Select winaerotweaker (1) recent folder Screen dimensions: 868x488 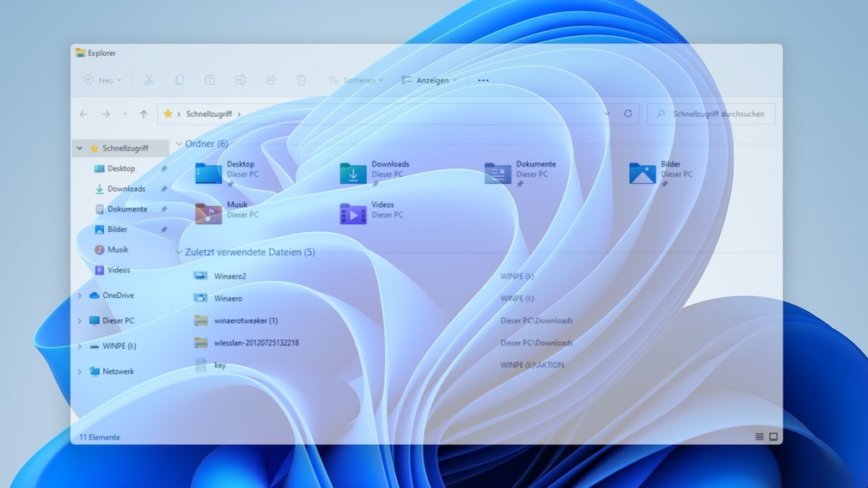[246, 321]
